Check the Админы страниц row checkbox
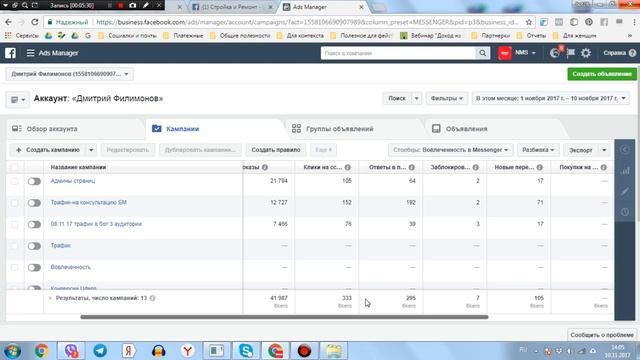 click(15, 181)
